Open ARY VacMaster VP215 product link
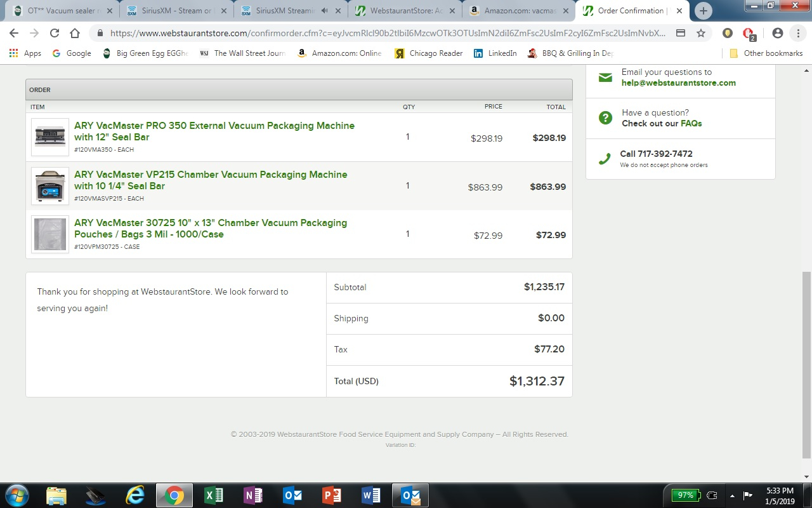Viewport: 812px width, 508px height. 211,180
